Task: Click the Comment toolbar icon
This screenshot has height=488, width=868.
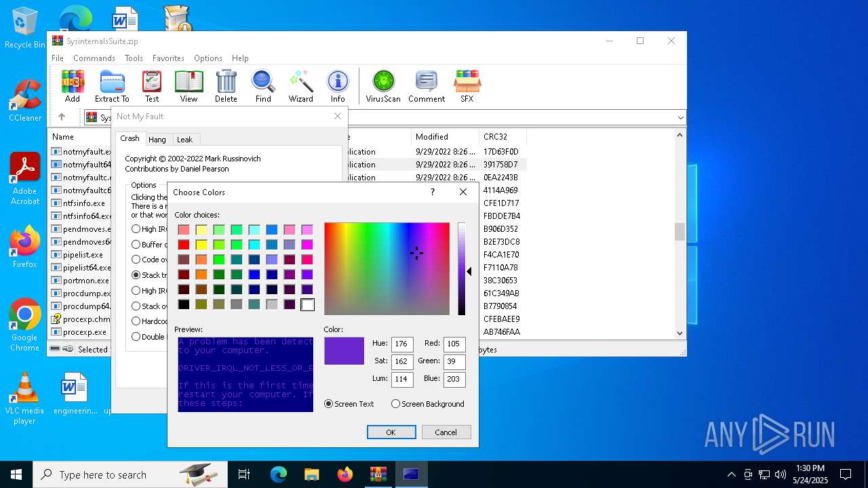Action: click(427, 86)
